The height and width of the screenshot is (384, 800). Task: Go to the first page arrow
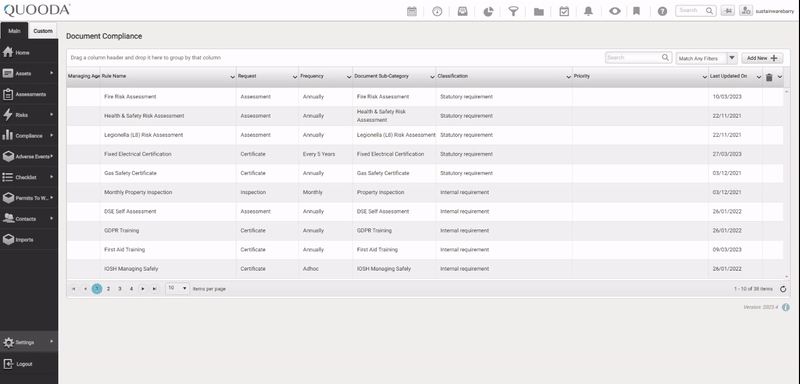[73, 289]
